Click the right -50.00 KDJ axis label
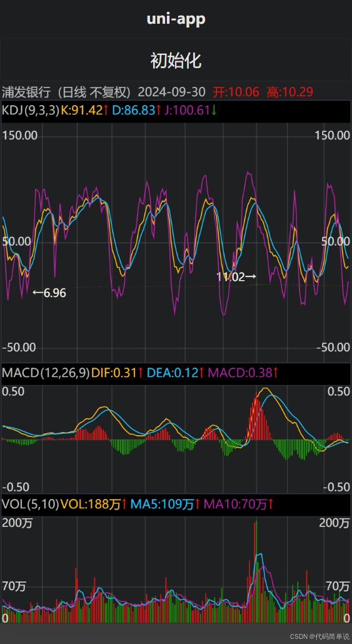The image size is (352, 644). tap(333, 348)
